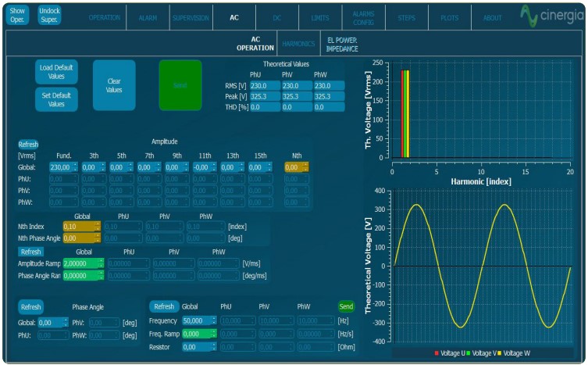Screen dimensions: 588x365
Task: Select the EL POWER IMPEDANCE sub-tab
Action: pos(342,44)
